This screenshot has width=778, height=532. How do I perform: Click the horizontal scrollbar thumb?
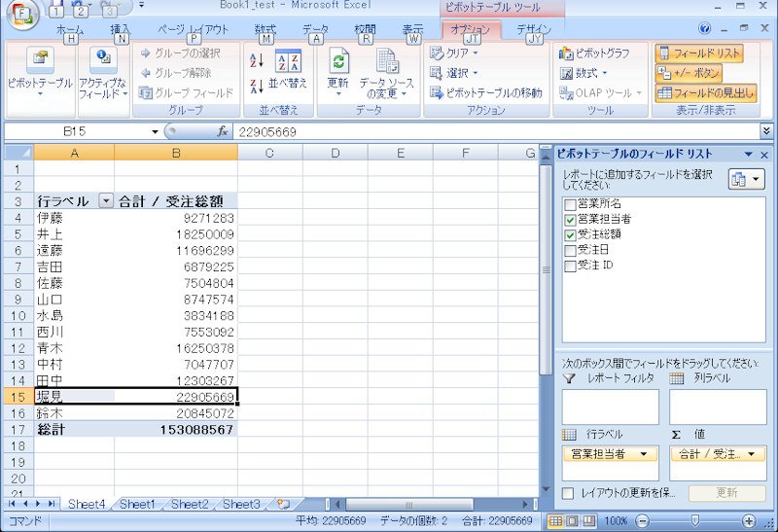coord(408,505)
